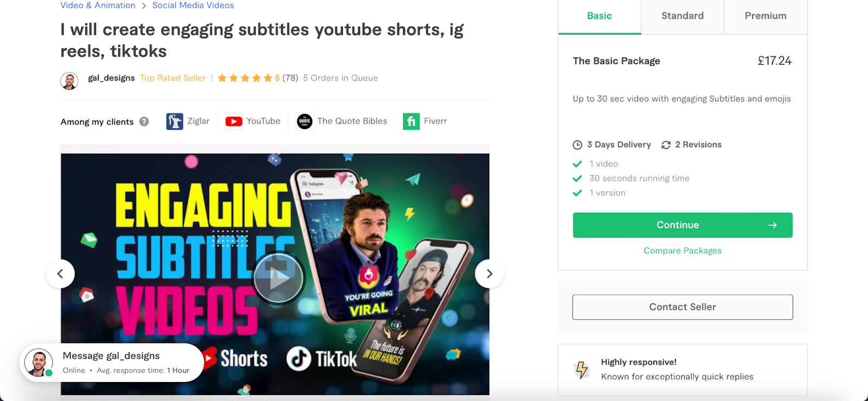Go to the previous gallery slide
Image resolution: width=868 pixels, height=401 pixels.
click(60, 274)
